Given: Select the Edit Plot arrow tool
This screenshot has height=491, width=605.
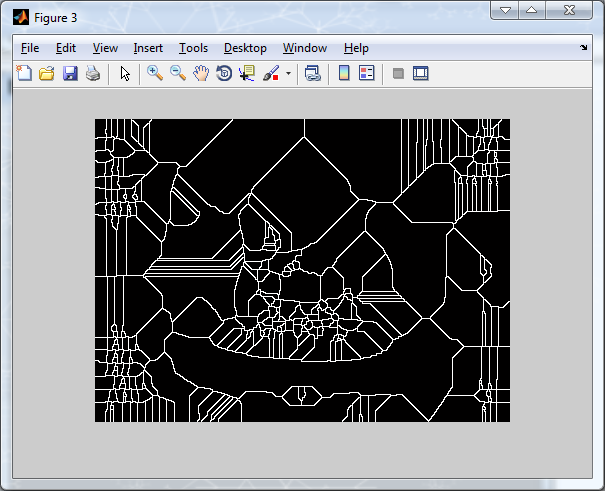Looking at the screenshot, I should click(125, 73).
